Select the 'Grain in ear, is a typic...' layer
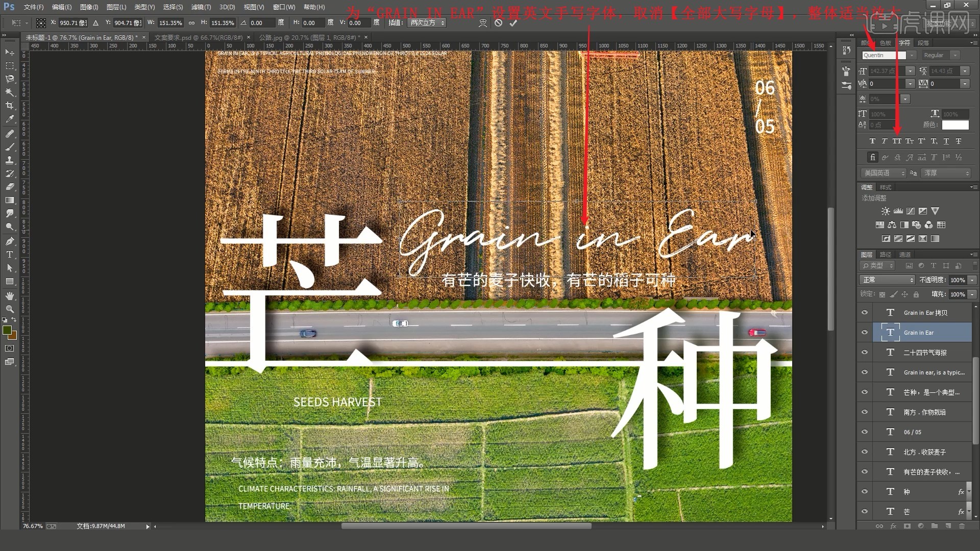The height and width of the screenshot is (551, 980). click(922, 372)
